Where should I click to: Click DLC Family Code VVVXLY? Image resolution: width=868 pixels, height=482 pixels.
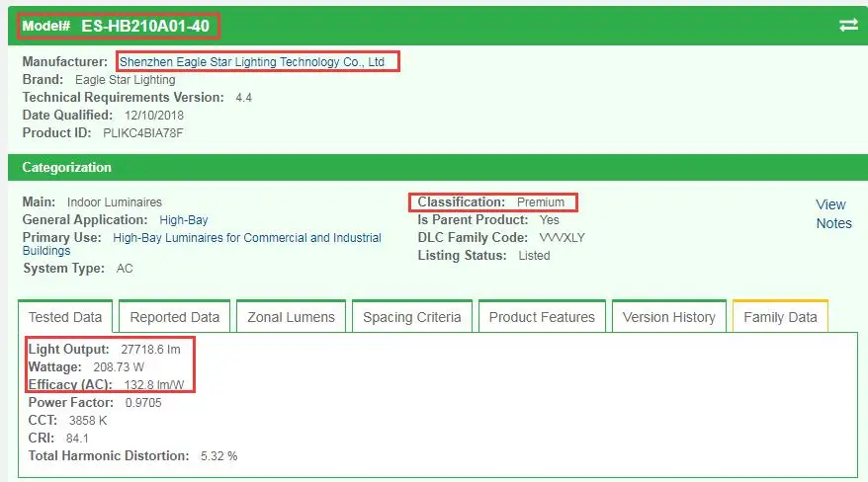pyautogui.click(x=562, y=238)
